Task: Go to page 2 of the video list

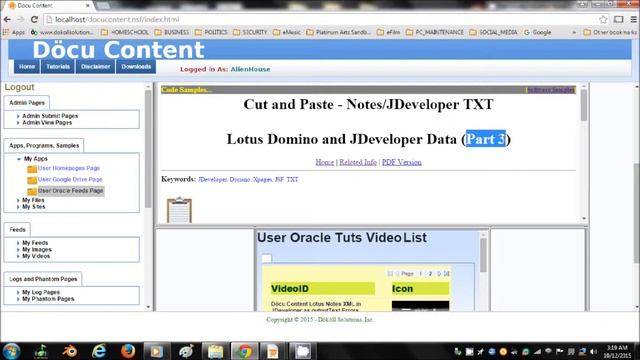Action: tap(430, 273)
